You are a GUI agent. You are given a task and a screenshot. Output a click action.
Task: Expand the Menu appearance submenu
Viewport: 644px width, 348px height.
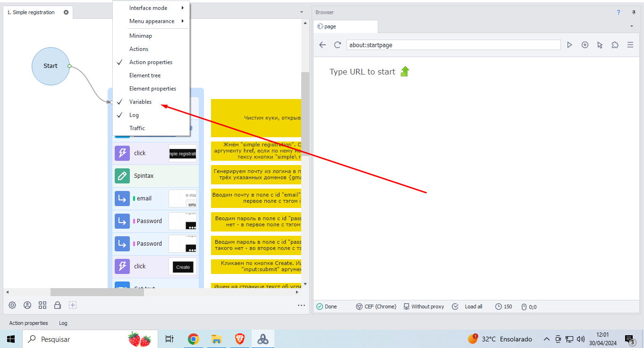coord(151,21)
